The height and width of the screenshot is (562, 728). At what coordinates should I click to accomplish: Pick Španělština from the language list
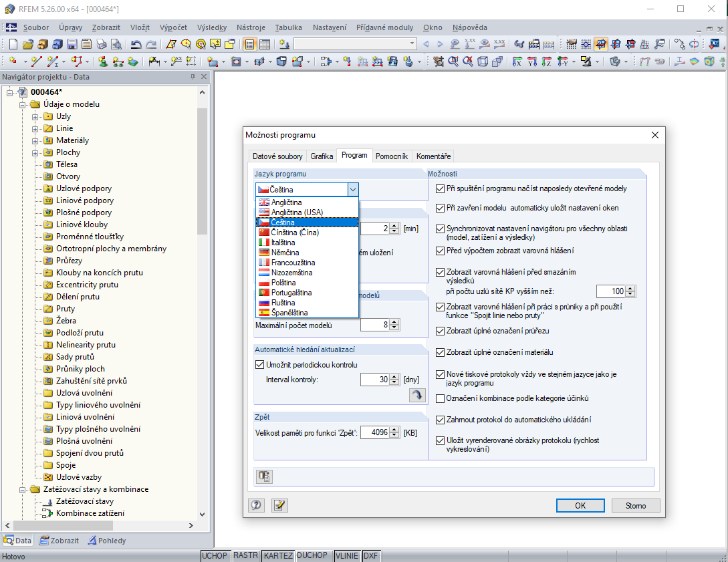(308, 313)
